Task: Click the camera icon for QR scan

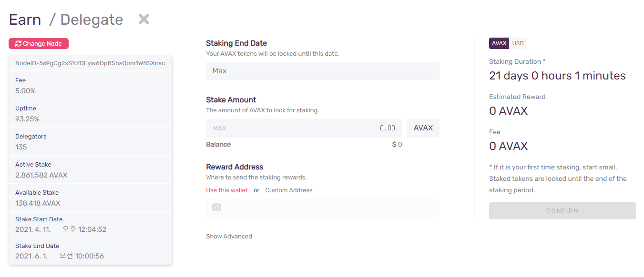Action: pyautogui.click(x=216, y=208)
